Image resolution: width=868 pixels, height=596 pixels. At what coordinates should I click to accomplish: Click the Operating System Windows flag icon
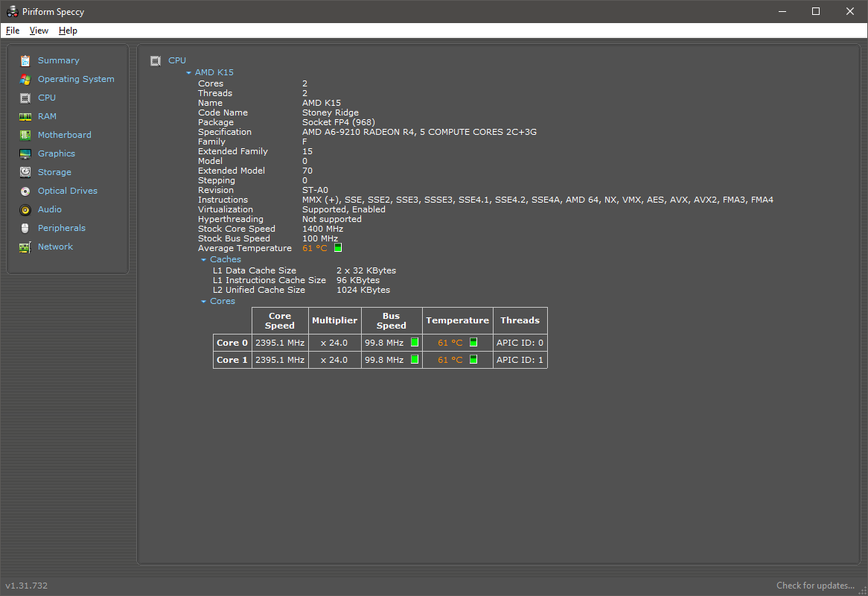click(25, 79)
